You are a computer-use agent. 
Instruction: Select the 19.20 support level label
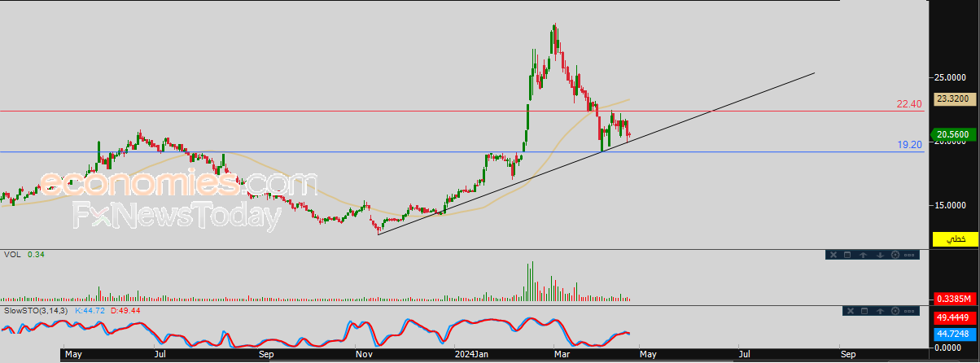(x=909, y=144)
